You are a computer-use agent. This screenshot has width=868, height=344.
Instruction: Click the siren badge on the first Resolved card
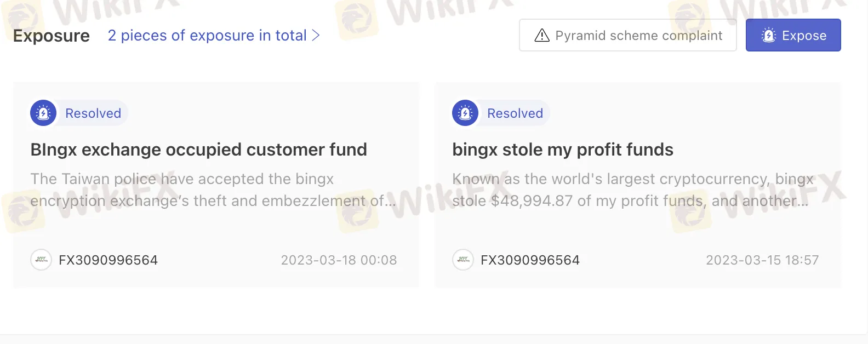pyautogui.click(x=43, y=113)
